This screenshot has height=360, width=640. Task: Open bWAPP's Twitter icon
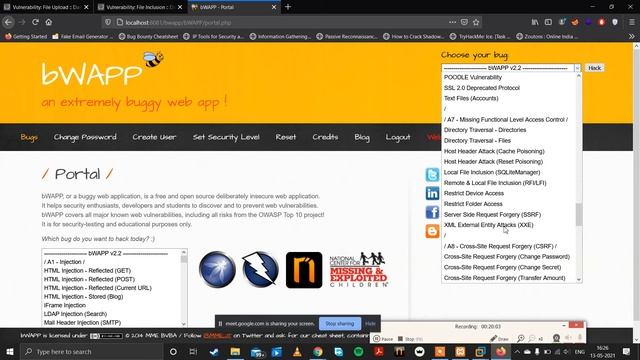coord(432,175)
